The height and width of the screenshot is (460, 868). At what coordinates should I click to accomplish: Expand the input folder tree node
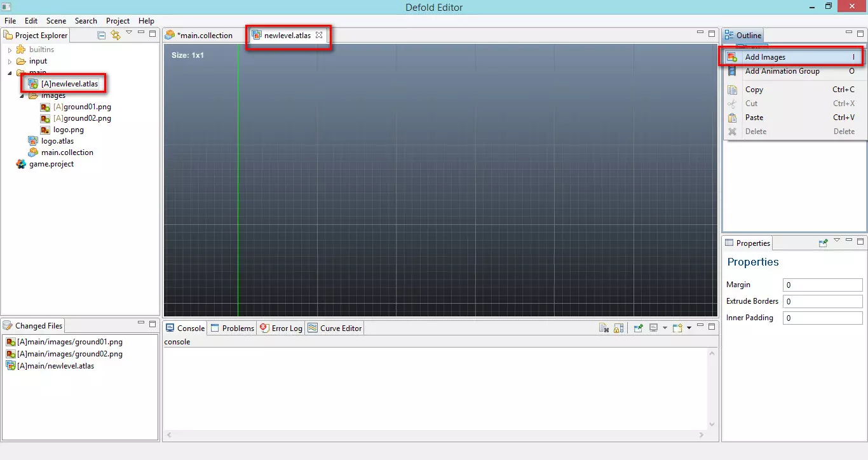pos(10,62)
